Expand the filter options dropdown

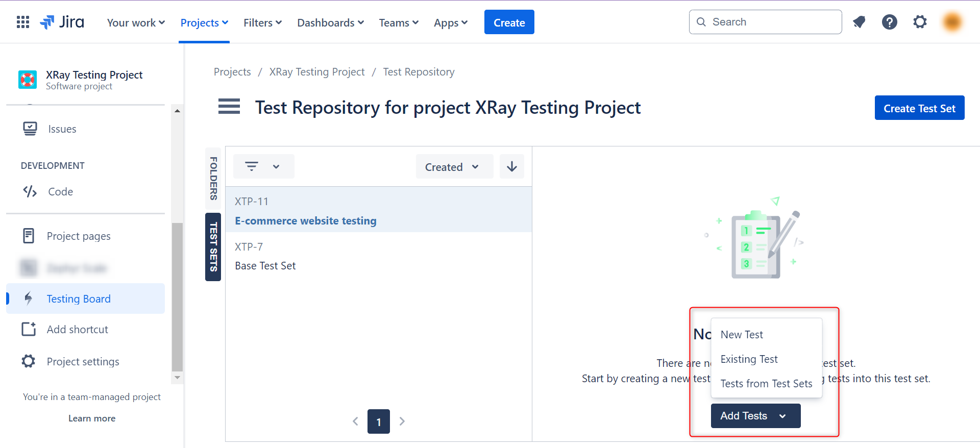coord(263,166)
